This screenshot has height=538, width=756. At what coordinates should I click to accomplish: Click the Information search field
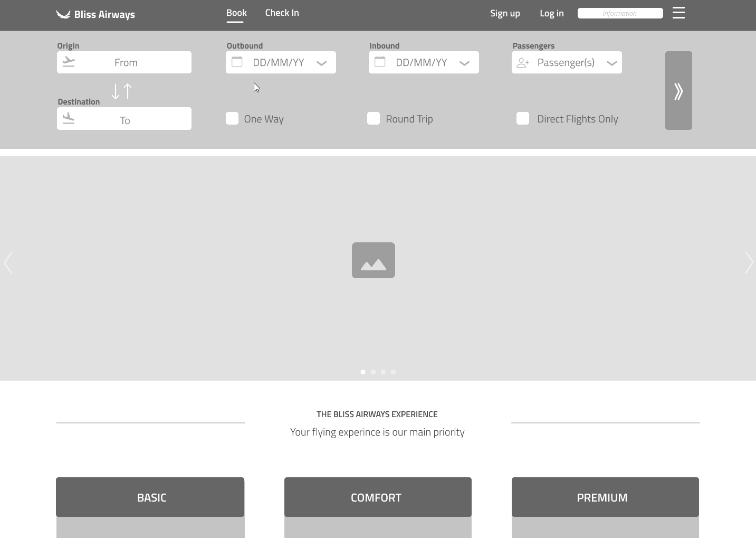click(x=620, y=13)
